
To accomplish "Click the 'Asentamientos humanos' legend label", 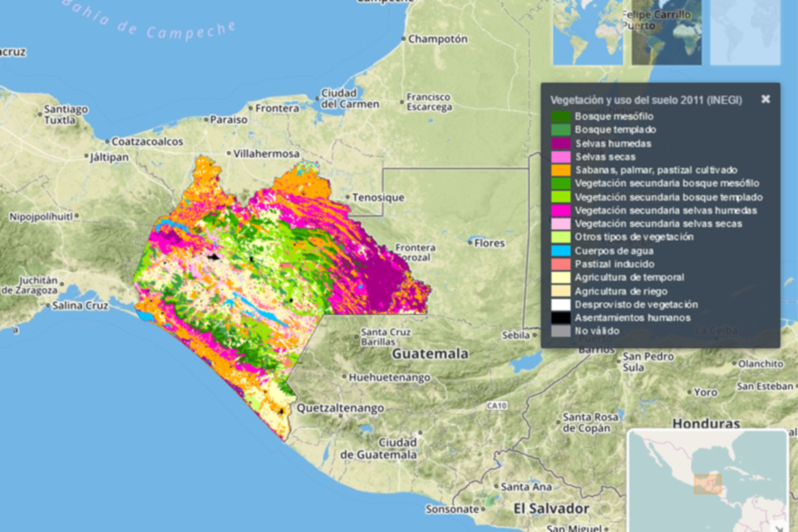I will tap(633, 318).
